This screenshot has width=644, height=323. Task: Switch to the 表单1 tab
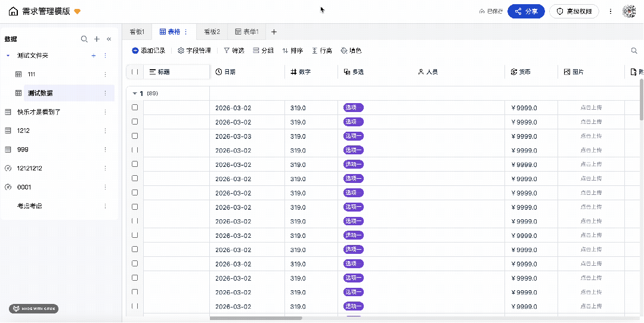click(247, 32)
